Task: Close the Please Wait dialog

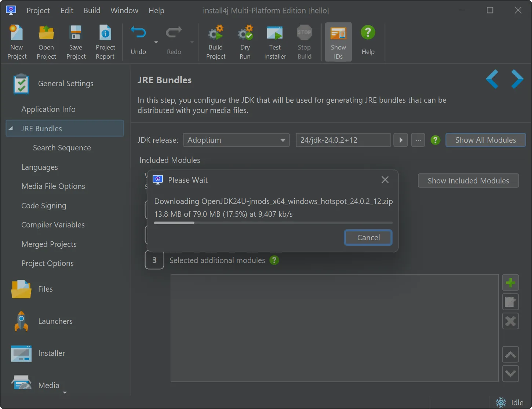Action: [x=385, y=180]
